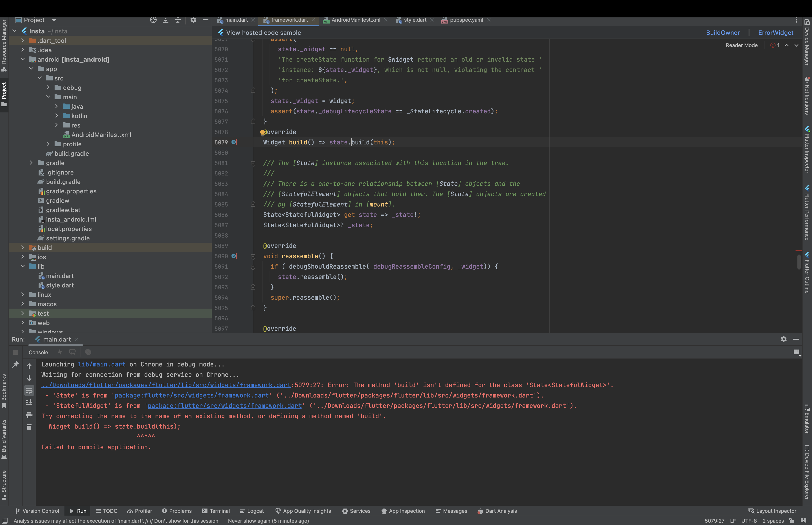Hide the Project panel with minus icon

pyautogui.click(x=206, y=20)
